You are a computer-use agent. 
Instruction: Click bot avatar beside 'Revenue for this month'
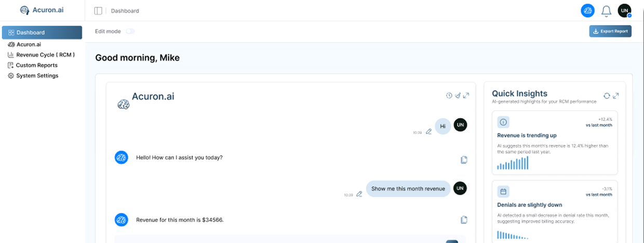tap(121, 220)
